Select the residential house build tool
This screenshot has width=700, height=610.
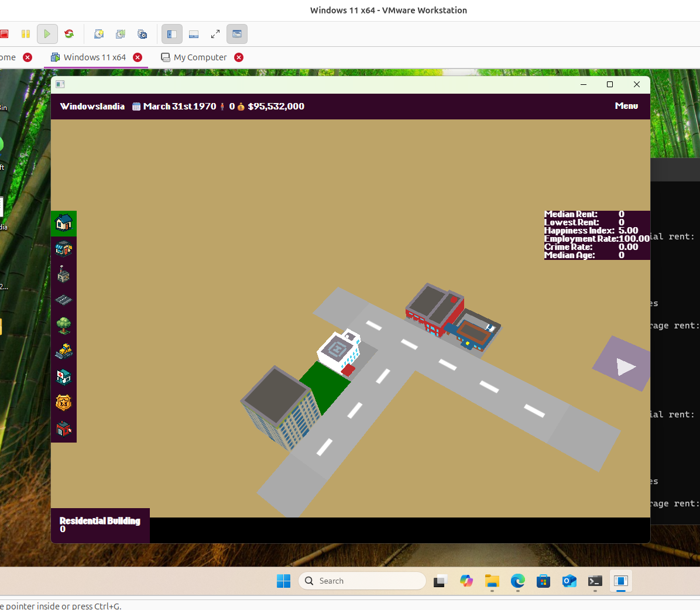tap(64, 223)
